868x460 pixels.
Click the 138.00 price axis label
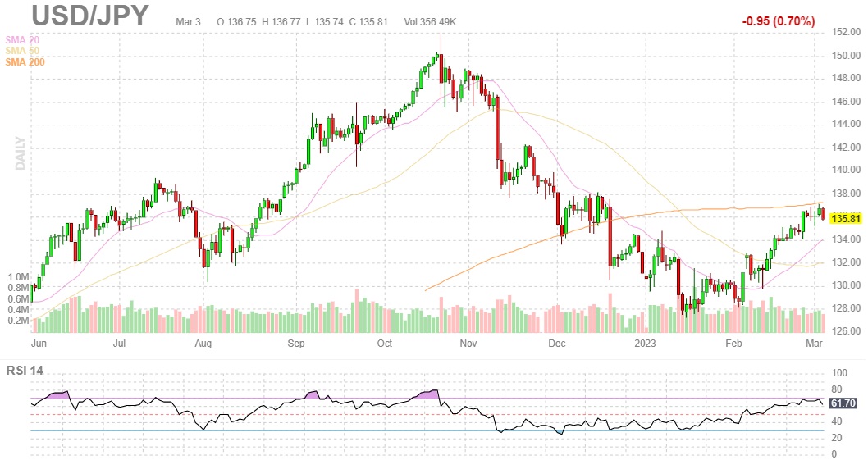pyautogui.click(x=847, y=194)
